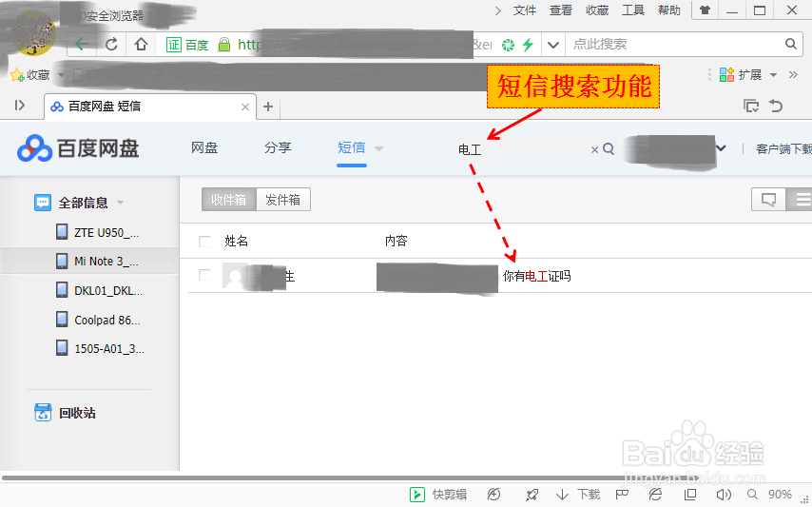The image size is (812, 507).
Task: Reload the page with refresh icon
Action: click(111, 45)
